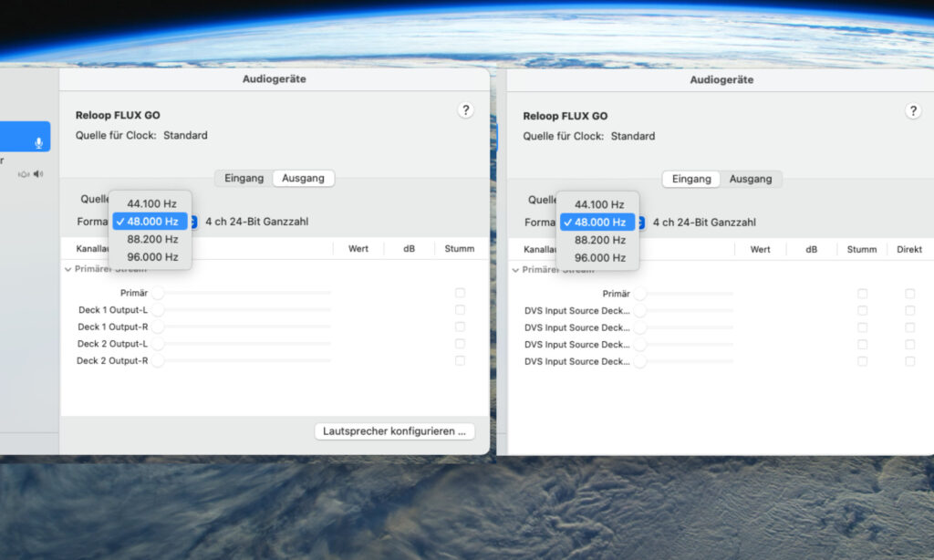
Task: Click the Lautsprecher konfigurieren button
Action: point(395,430)
